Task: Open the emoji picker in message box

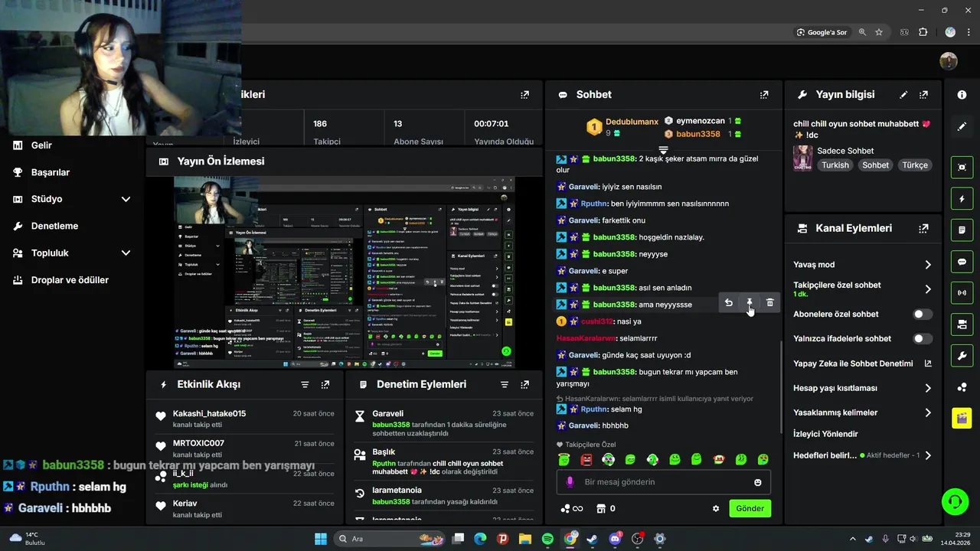Action: tap(758, 482)
